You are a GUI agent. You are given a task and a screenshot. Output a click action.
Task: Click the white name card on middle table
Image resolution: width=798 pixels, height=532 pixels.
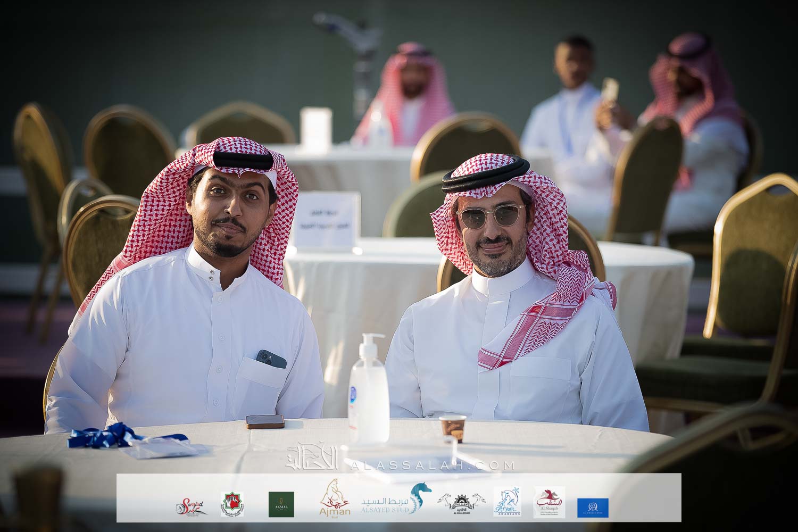tap(327, 220)
